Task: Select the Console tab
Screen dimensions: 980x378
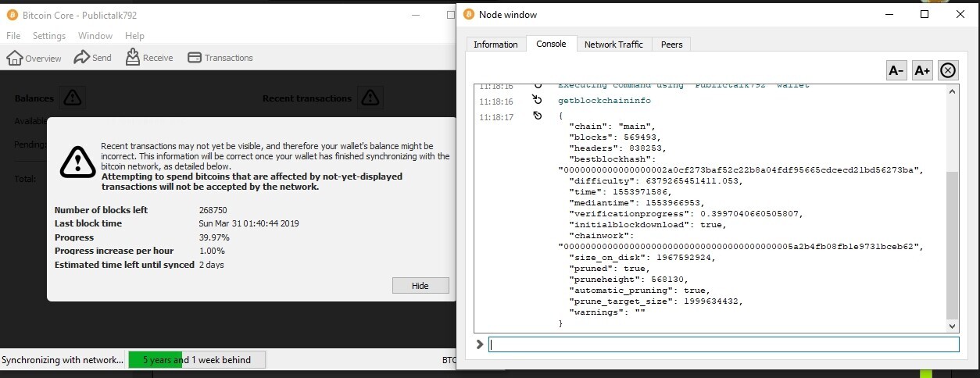Action: [x=551, y=44]
